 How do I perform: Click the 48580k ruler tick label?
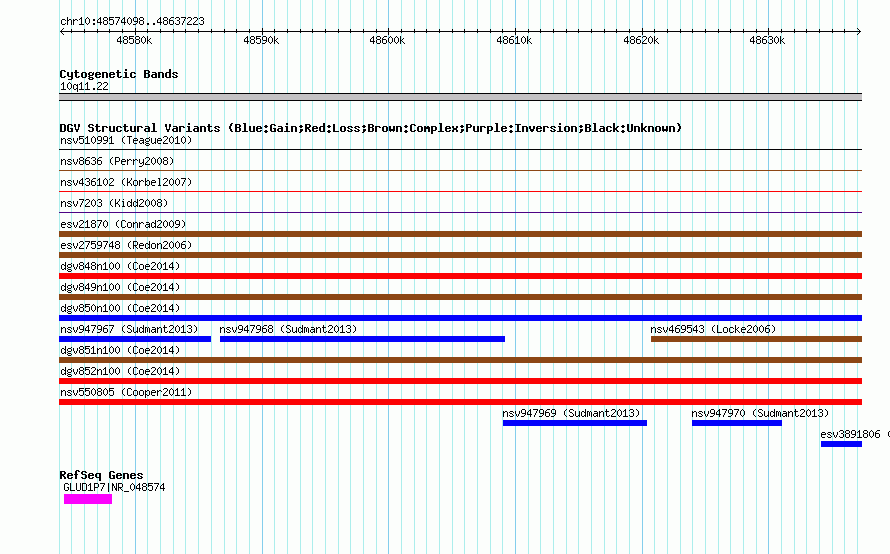tap(134, 40)
